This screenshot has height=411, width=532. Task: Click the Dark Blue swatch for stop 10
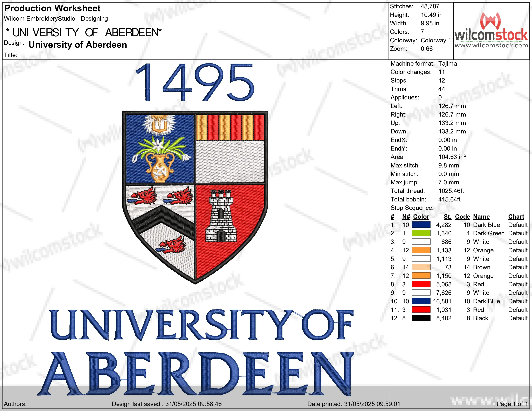click(x=421, y=301)
